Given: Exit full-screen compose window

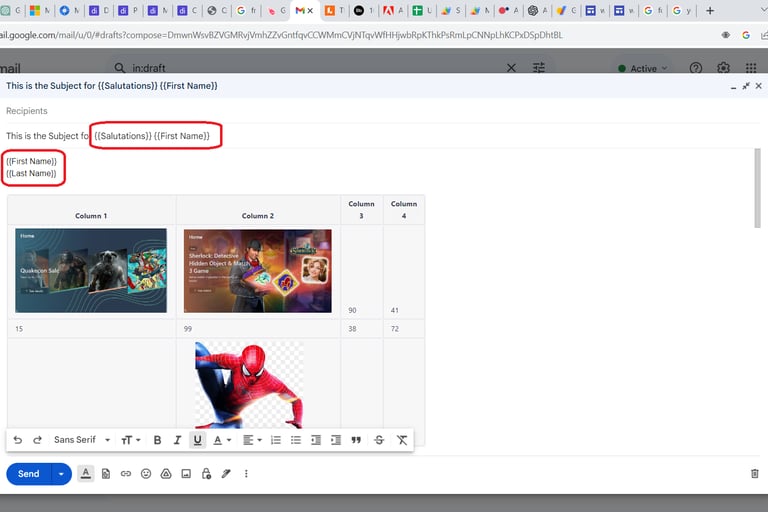Looking at the screenshot, I should coord(746,86).
